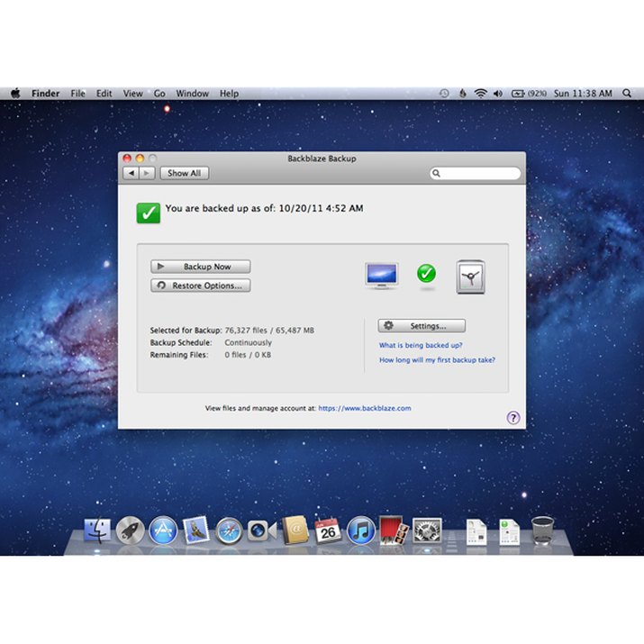
Task: Click the 'Continuously' schedule value
Action: [248, 342]
